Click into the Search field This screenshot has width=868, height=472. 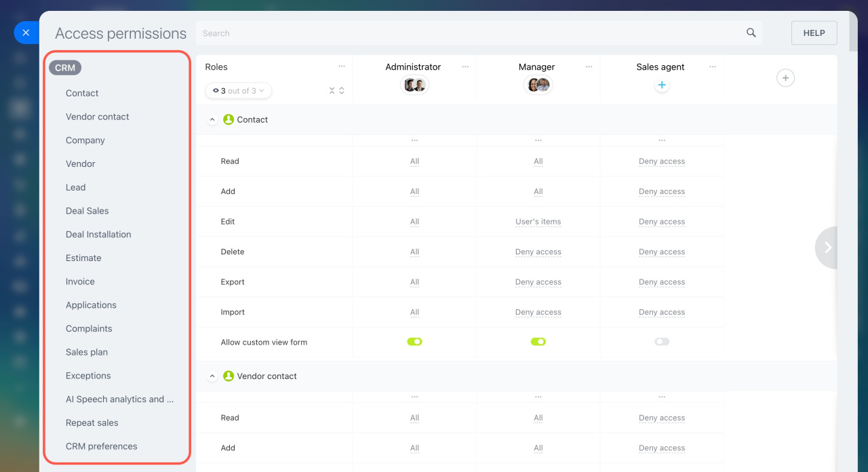click(x=468, y=33)
